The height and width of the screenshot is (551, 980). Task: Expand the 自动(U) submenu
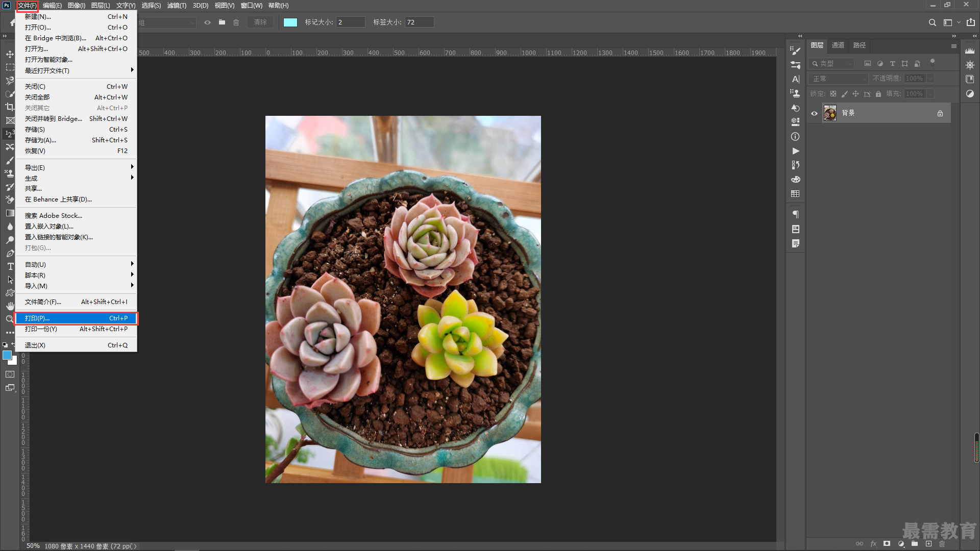point(77,264)
